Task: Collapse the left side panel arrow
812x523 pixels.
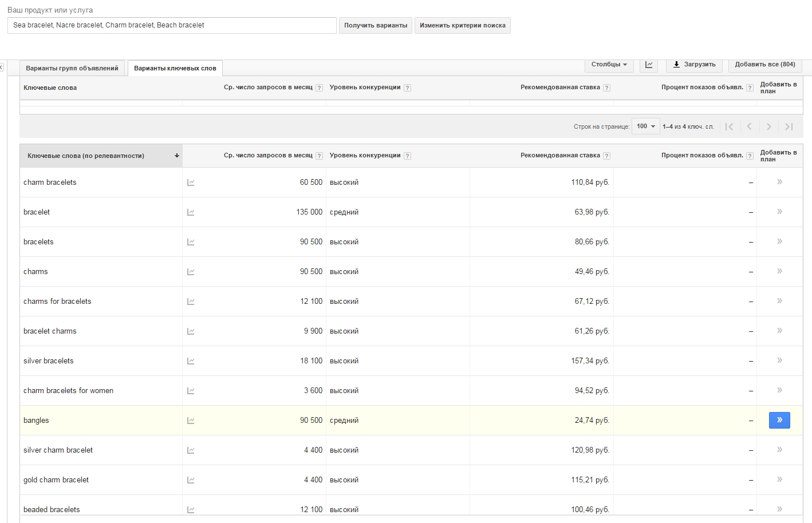Action: 2,68
